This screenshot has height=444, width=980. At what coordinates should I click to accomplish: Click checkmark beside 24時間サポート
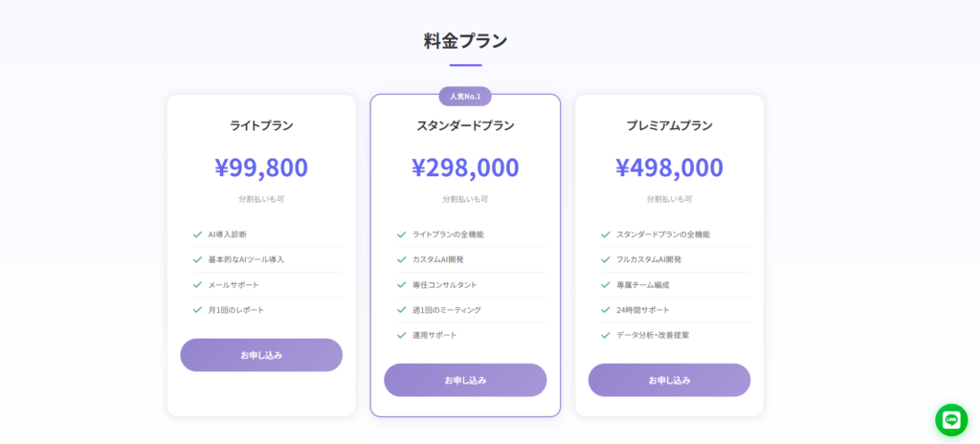(x=606, y=310)
